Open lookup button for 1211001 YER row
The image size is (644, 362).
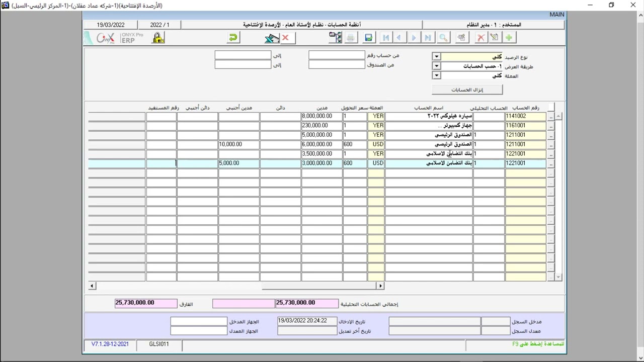[551, 135]
